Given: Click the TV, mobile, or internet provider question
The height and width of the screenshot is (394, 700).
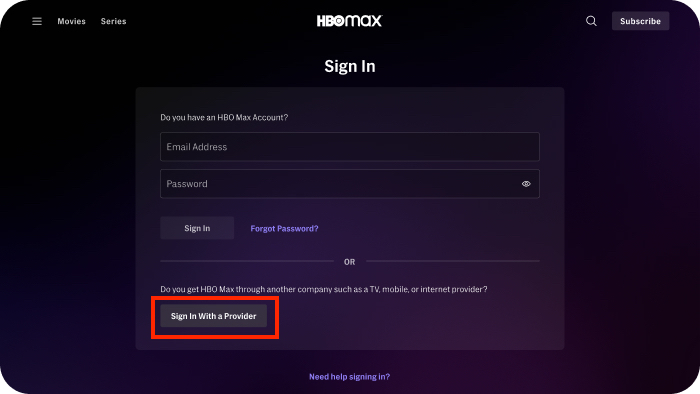Looking at the screenshot, I should click(x=324, y=289).
